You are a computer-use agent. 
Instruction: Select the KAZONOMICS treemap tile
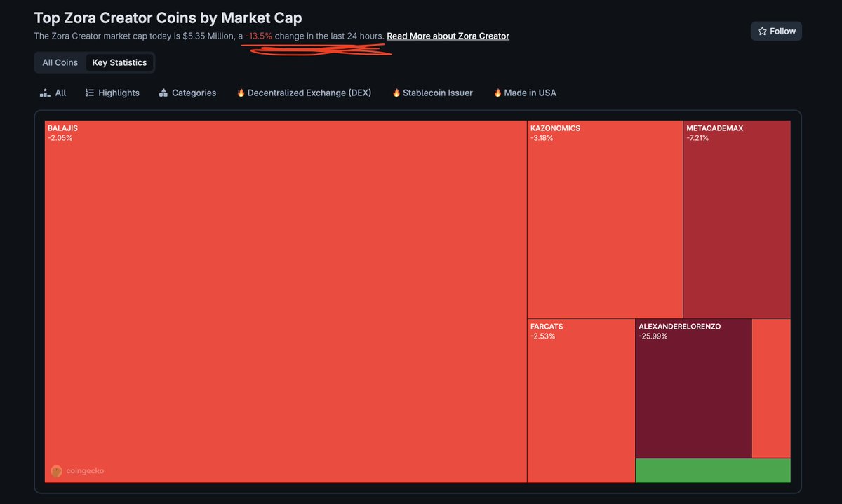point(605,219)
